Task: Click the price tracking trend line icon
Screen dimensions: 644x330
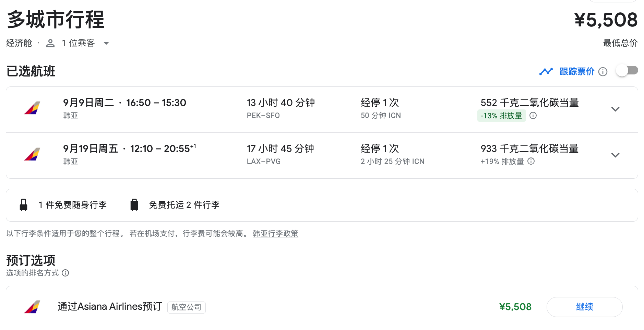Action: [x=546, y=71]
